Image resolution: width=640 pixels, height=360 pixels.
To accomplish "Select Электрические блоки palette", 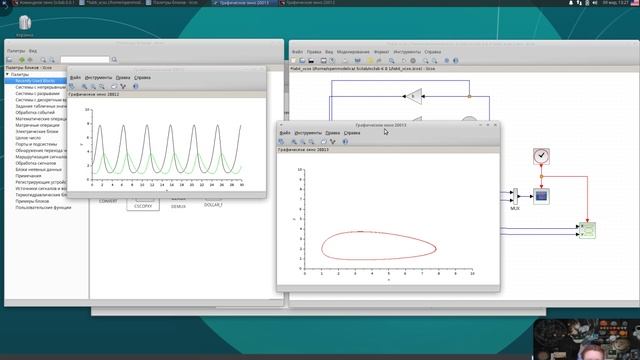I will click(x=37, y=131).
